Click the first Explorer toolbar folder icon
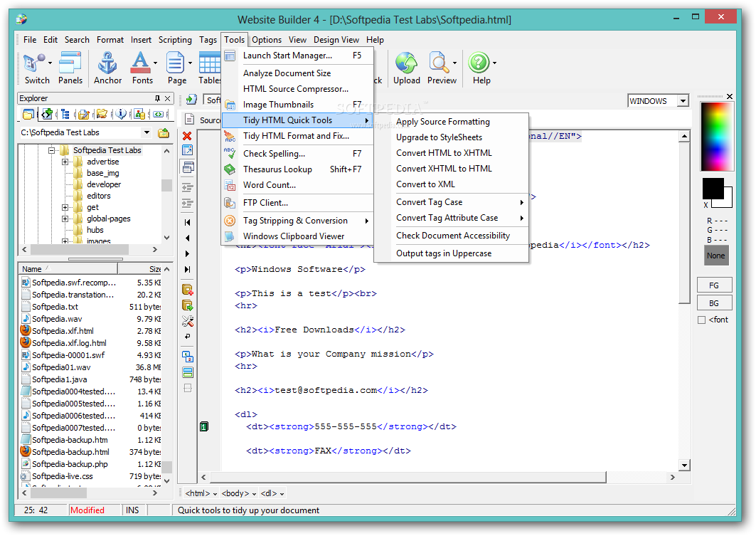 (x=28, y=114)
